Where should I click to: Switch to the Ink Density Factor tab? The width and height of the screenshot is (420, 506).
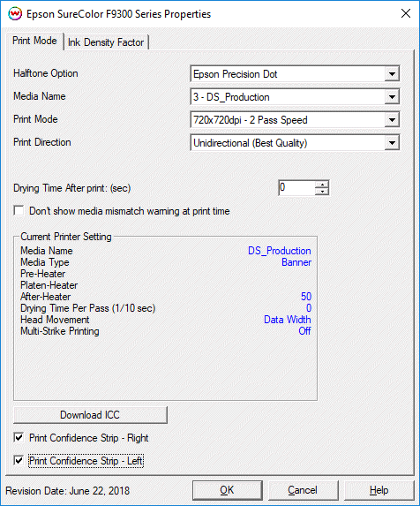[x=106, y=42]
